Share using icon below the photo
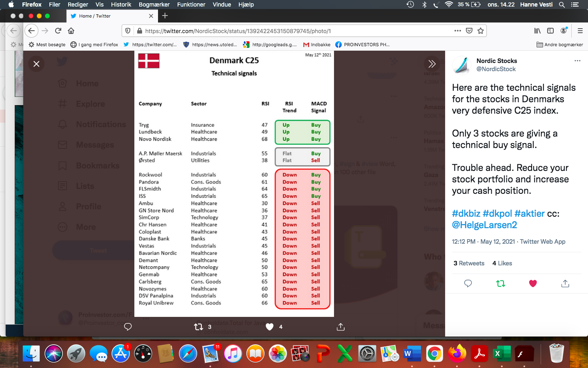 tap(341, 327)
